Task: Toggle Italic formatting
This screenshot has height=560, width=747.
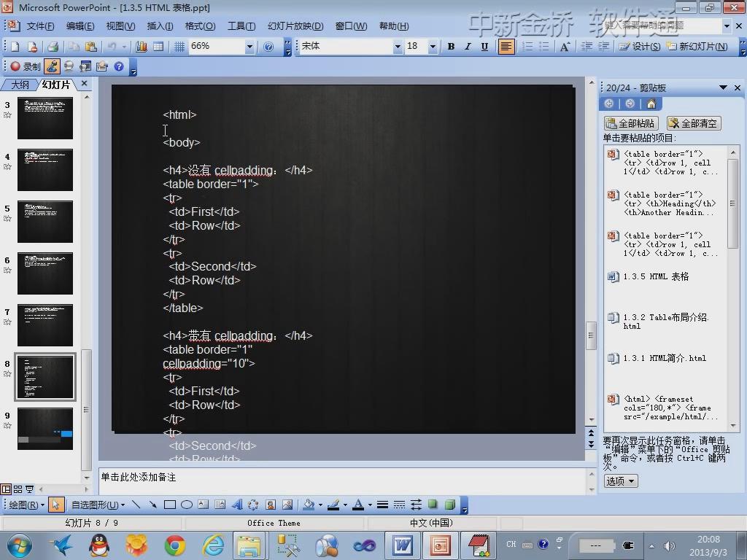Action: pos(468,47)
